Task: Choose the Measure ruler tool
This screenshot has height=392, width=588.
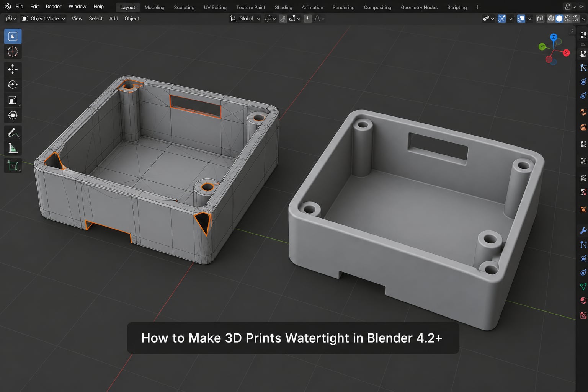Action: point(13,148)
